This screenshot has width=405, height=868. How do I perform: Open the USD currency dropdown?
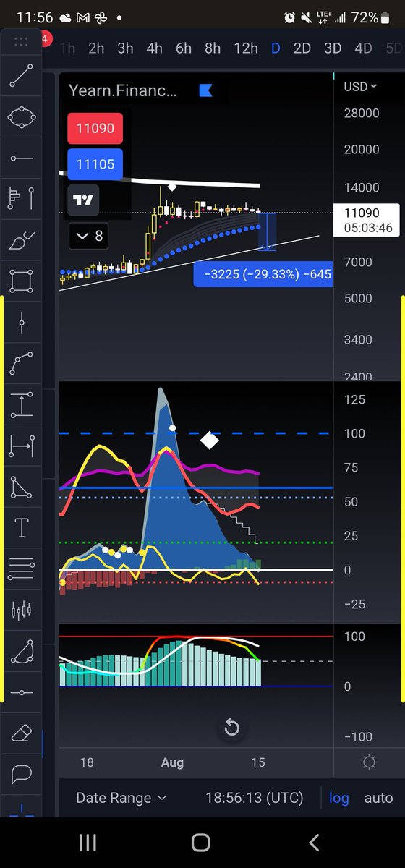360,86
